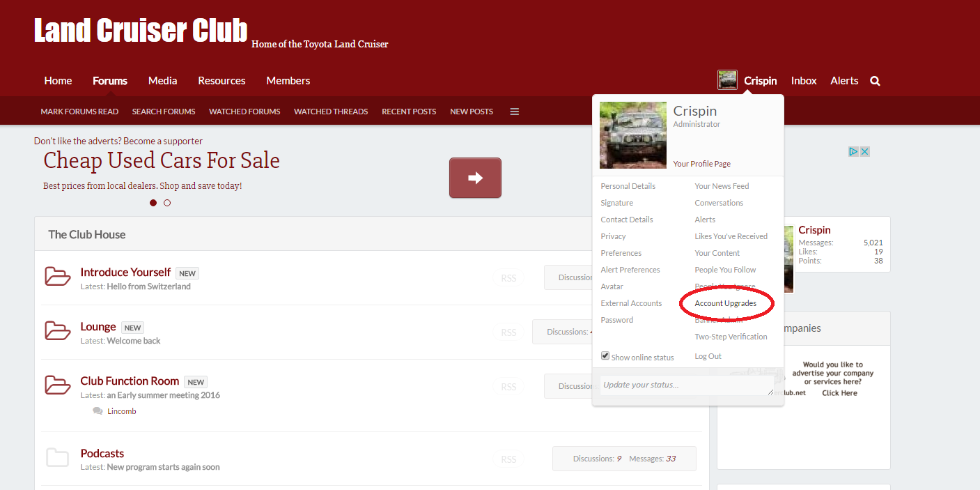Viewport: 980px width, 490px height.
Task: Open the RSS feed for Podcasts
Action: point(508,459)
